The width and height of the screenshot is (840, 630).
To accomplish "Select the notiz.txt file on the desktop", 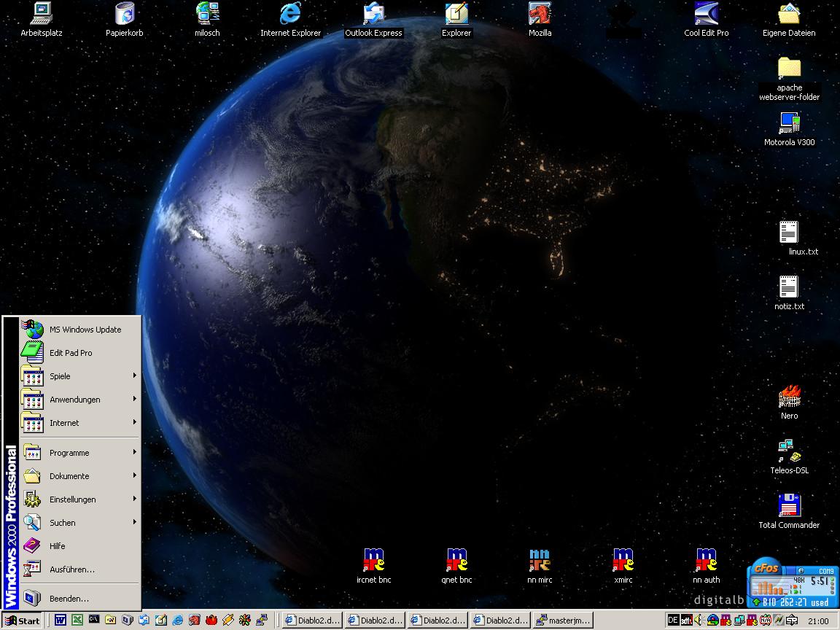I will (789, 294).
